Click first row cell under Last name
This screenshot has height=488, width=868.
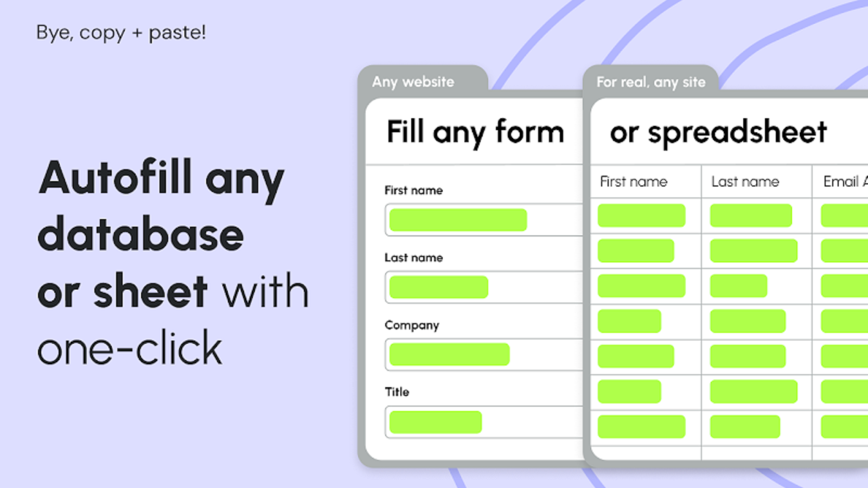756,216
